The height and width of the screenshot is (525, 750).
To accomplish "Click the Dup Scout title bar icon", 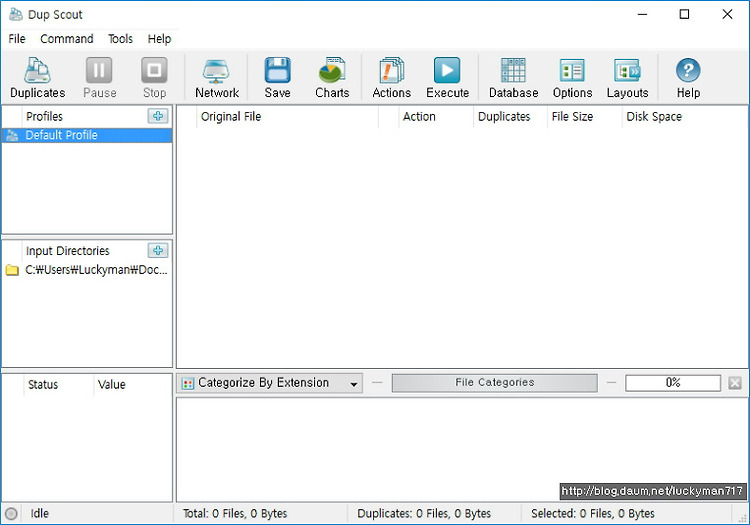I will coord(16,14).
